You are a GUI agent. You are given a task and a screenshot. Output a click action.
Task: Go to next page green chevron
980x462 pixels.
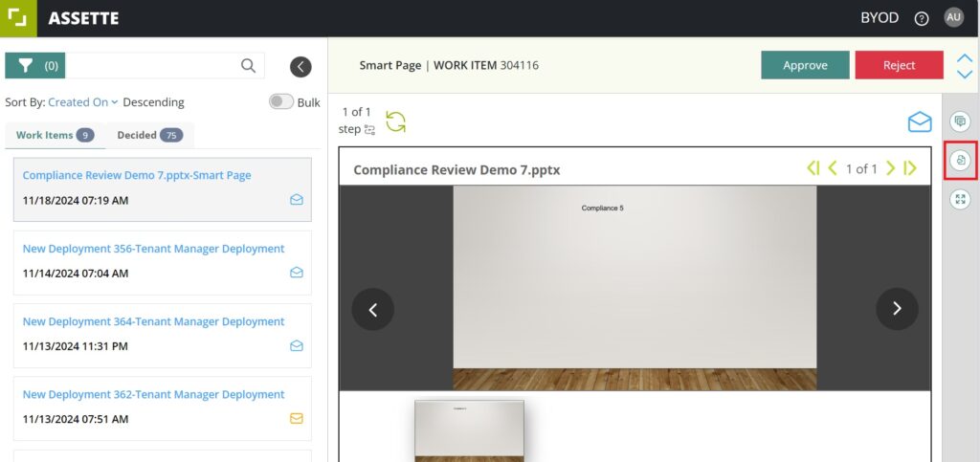pos(891,168)
